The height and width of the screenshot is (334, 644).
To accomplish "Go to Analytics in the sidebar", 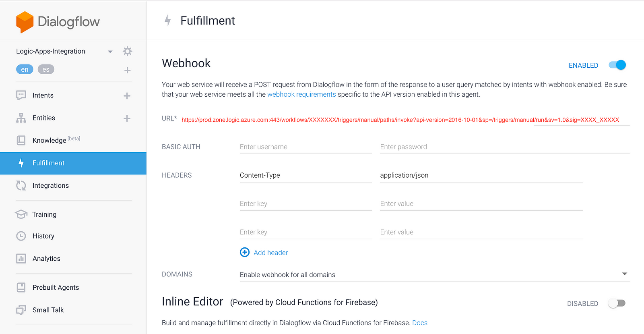I will 46,259.
